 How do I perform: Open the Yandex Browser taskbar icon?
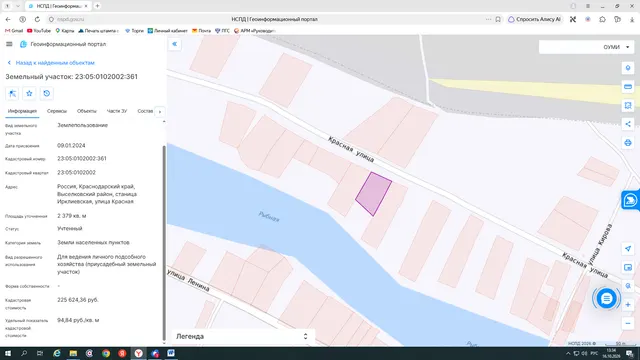[x=139, y=353]
